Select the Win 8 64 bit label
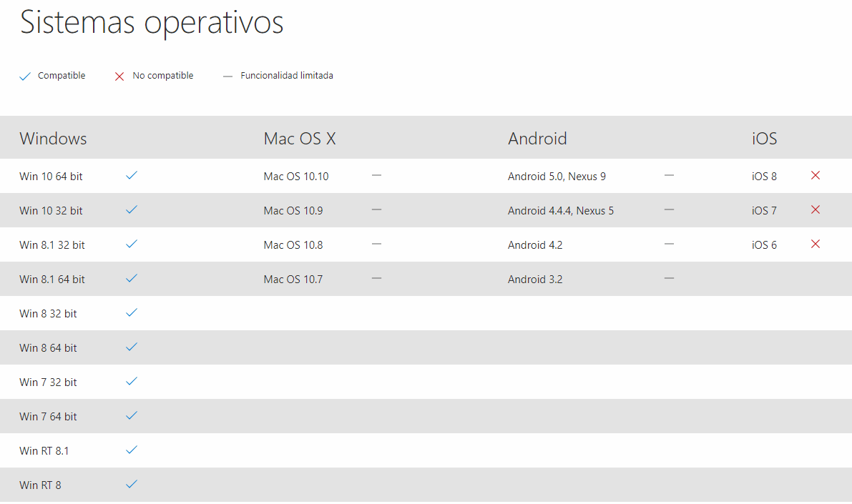852x504 pixels. click(x=49, y=347)
